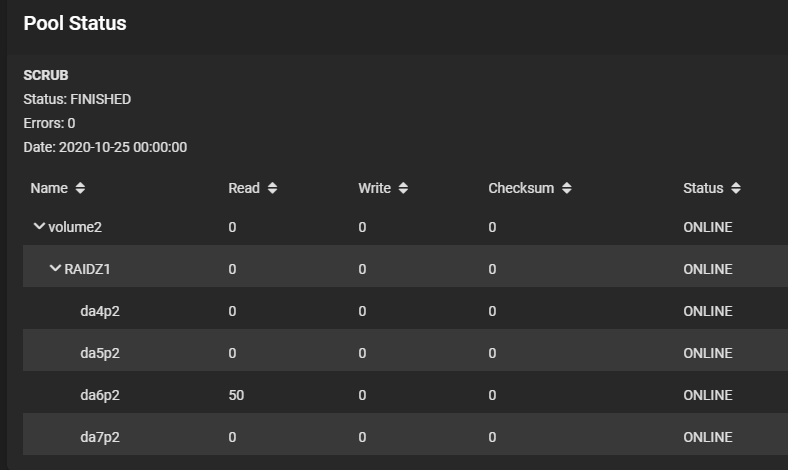
Task: Click the Checksum column header label
Action: coord(521,188)
